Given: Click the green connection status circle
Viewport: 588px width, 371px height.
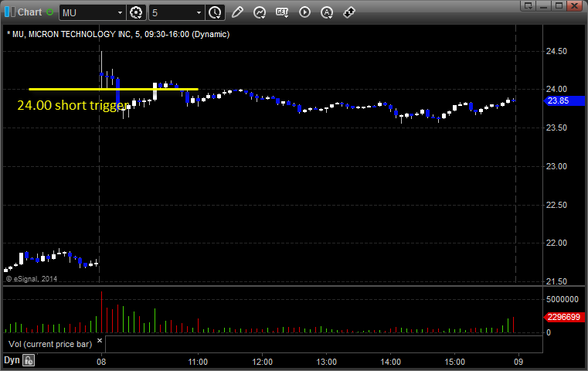Looking at the screenshot, I should [49, 12].
